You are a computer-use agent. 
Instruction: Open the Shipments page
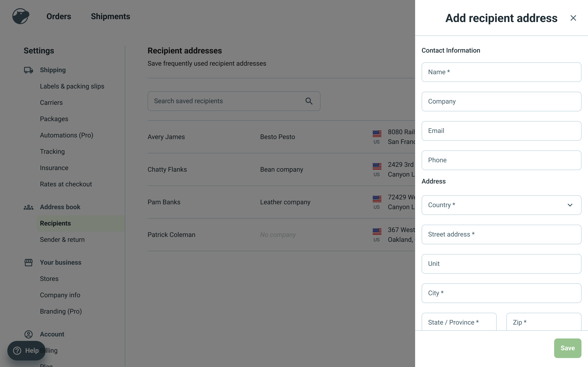[111, 17]
